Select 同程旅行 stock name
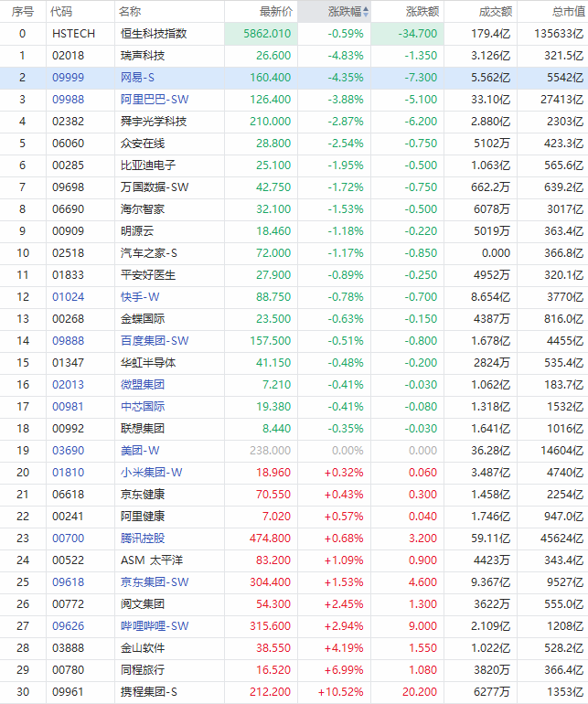This screenshot has width=588, height=704. (143, 670)
